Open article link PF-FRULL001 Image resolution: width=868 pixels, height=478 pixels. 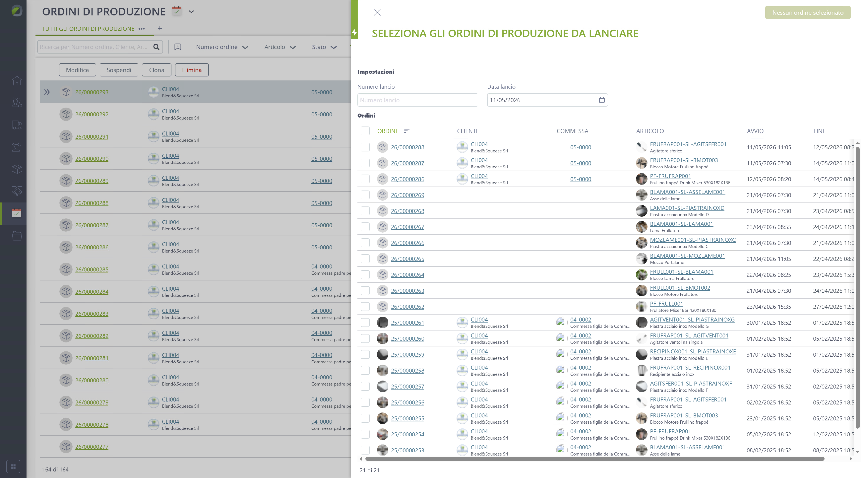(666, 303)
